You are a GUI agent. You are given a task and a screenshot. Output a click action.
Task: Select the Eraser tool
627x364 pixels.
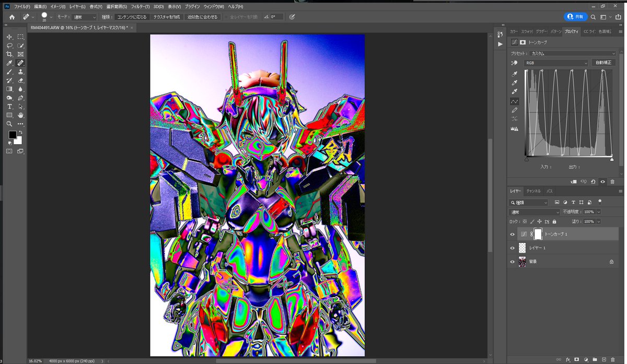[20, 80]
